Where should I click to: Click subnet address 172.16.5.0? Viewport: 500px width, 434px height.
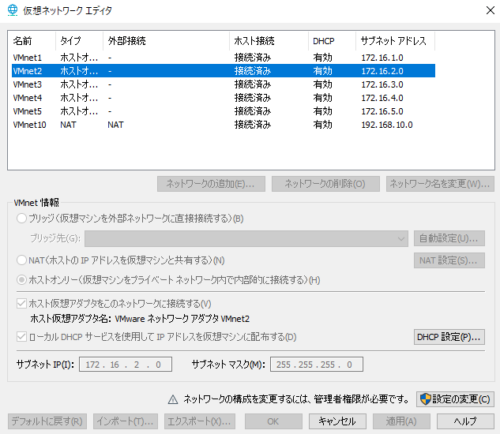click(x=382, y=111)
